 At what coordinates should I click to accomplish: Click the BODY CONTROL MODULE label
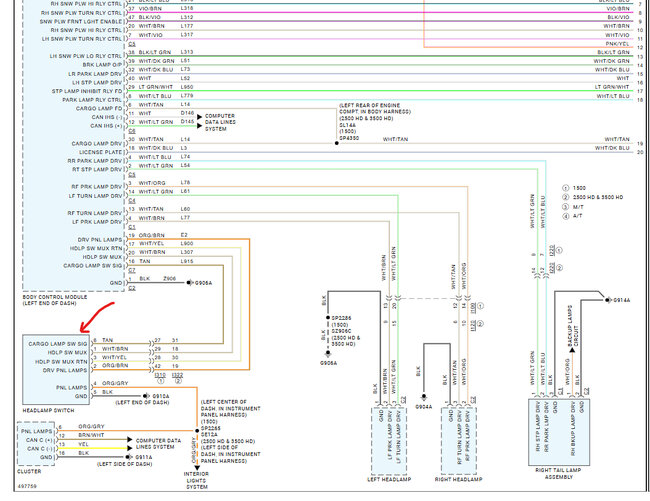tap(55, 297)
